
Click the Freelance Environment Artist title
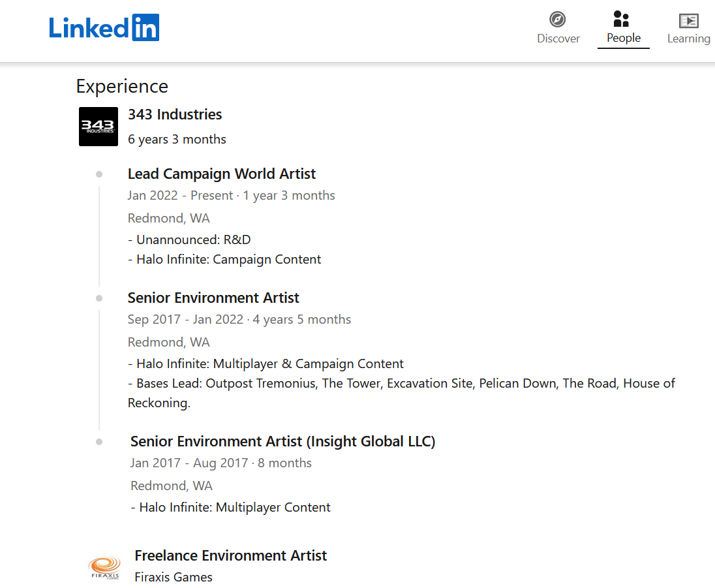(231, 555)
